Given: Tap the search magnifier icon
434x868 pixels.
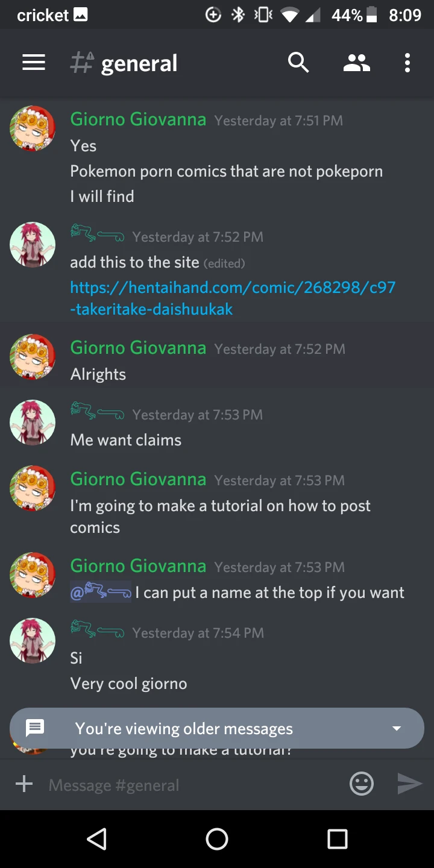Looking at the screenshot, I should click(x=298, y=63).
